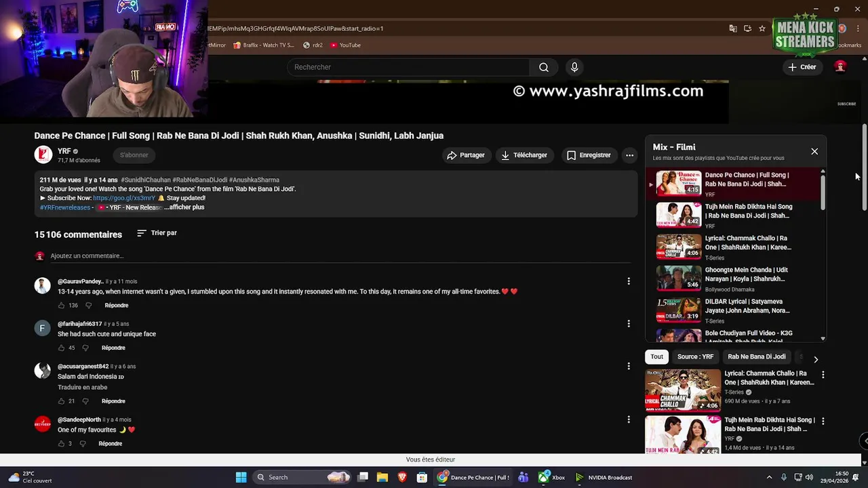Open the Trier par sort dropdown
868x488 pixels.
(x=157, y=233)
